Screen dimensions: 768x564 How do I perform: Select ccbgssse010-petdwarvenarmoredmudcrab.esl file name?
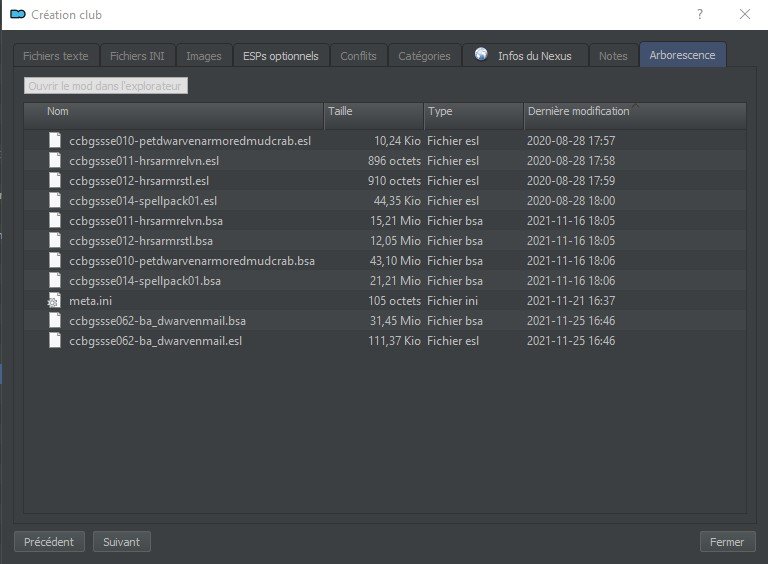pos(190,141)
